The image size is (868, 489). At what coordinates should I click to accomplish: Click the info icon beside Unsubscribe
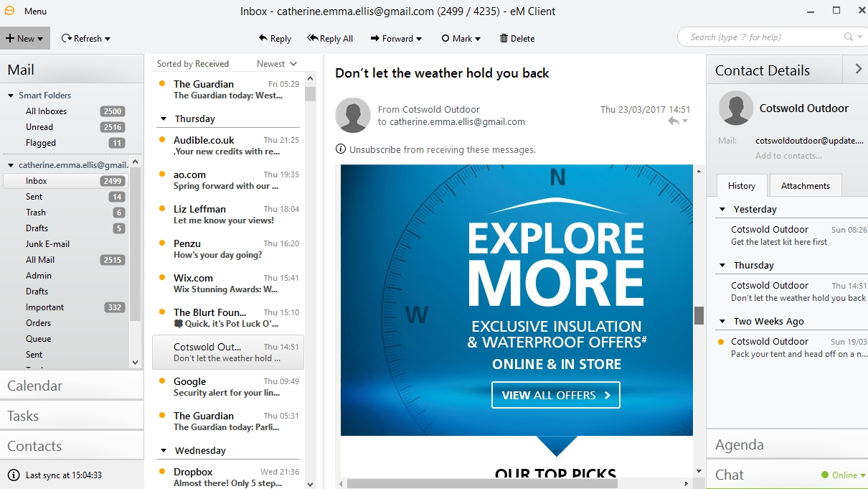tap(341, 149)
